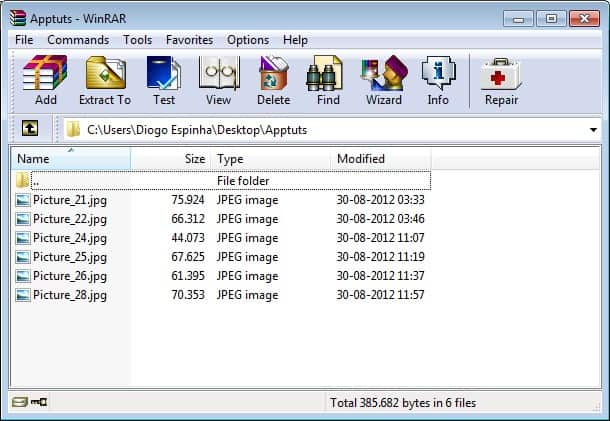Click the Picture_25.jpg file icon

[x=23, y=257]
